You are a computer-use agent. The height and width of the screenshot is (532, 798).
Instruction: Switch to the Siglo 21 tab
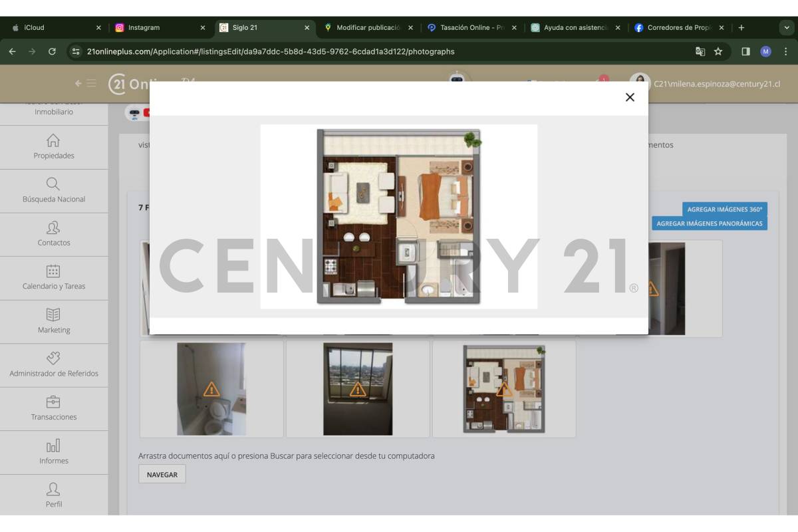264,28
